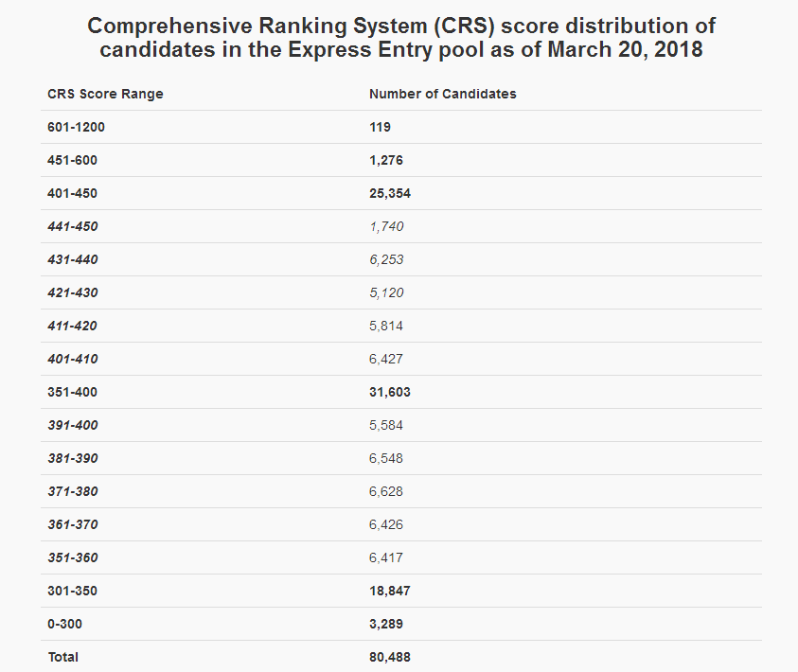Screen dimensions: 798x672
Task: Select the 5,814 candidates value
Action: (x=385, y=326)
